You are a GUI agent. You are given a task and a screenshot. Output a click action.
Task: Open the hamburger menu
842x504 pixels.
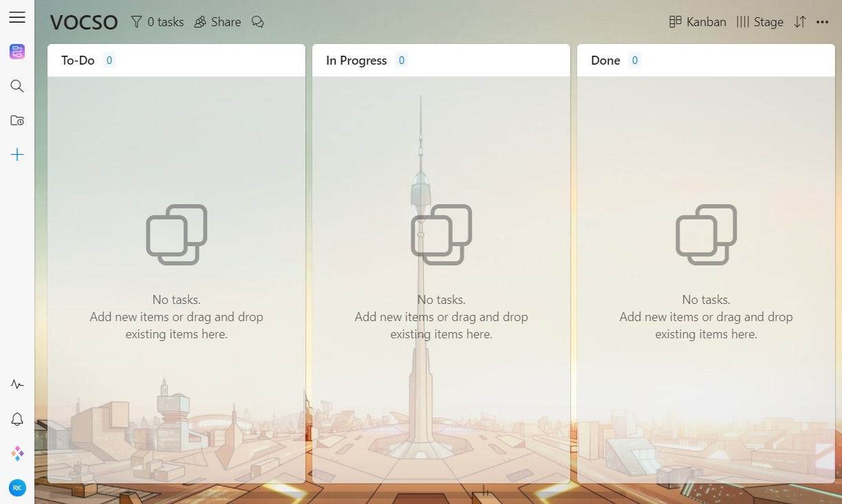click(17, 18)
